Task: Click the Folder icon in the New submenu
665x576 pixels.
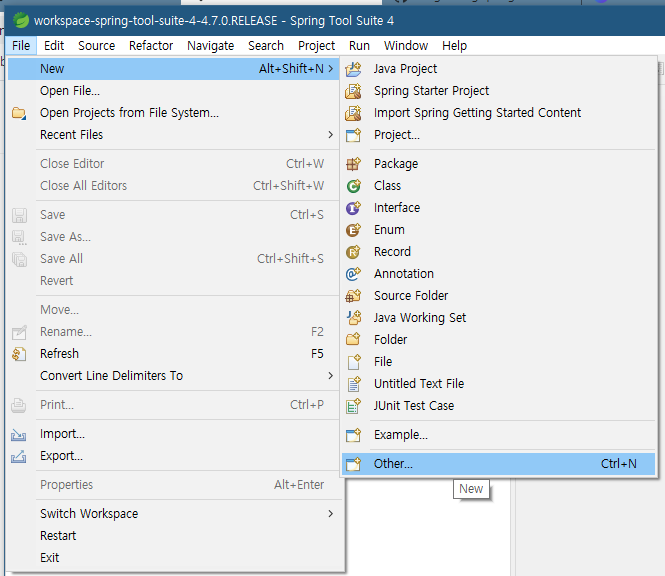Action: (353, 340)
